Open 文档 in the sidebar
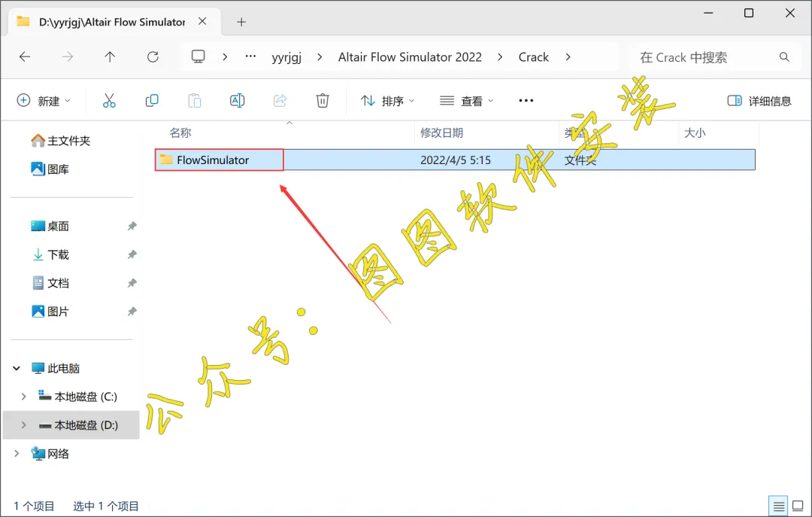Viewport: 812px width, 517px height. point(50,283)
